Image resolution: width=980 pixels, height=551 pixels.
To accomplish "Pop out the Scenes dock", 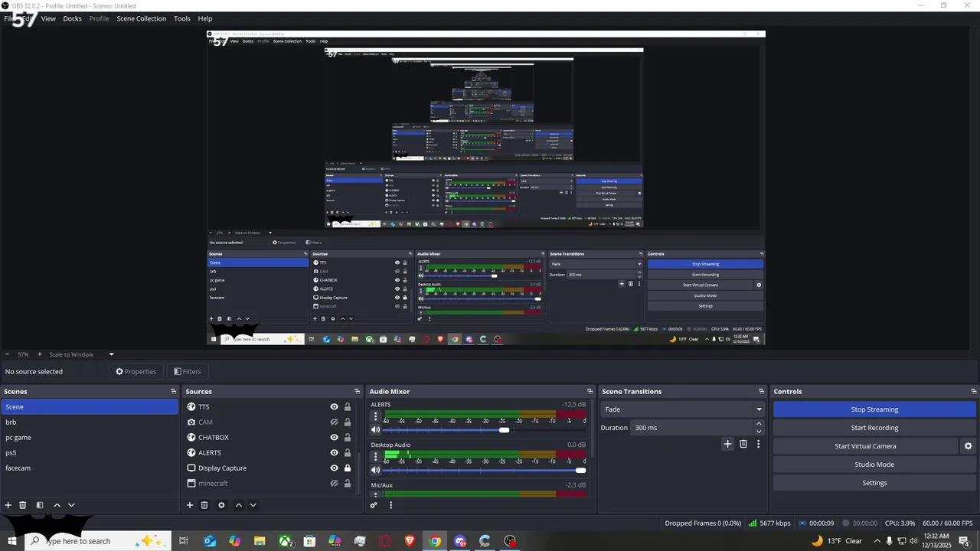I will (x=173, y=391).
